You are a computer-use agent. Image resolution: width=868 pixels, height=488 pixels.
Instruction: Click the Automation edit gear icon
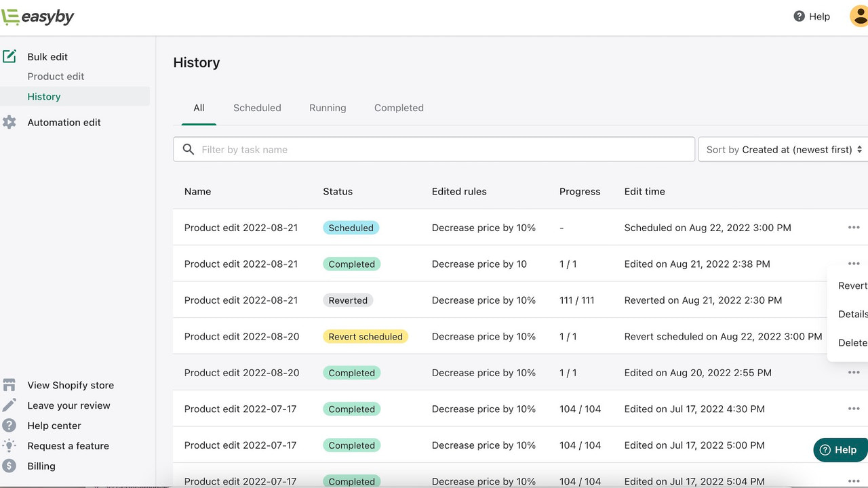tap(9, 122)
